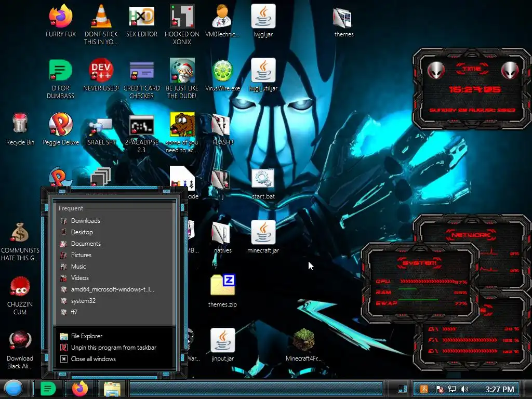
Task: Click File Explorer taskbar button
Action: (x=112, y=389)
